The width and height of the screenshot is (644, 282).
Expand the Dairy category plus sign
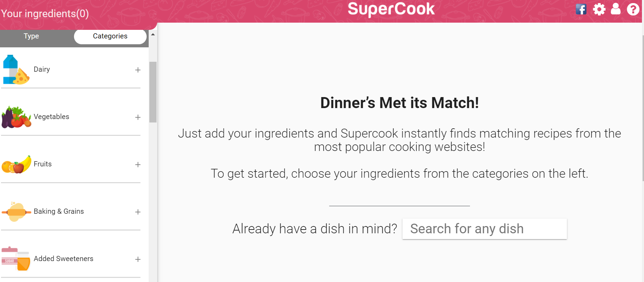click(x=138, y=70)
